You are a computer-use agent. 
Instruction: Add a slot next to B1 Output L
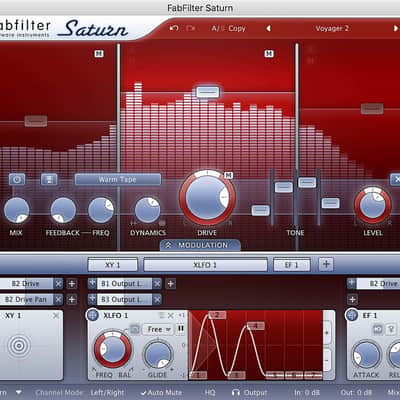tap(171, 284)
